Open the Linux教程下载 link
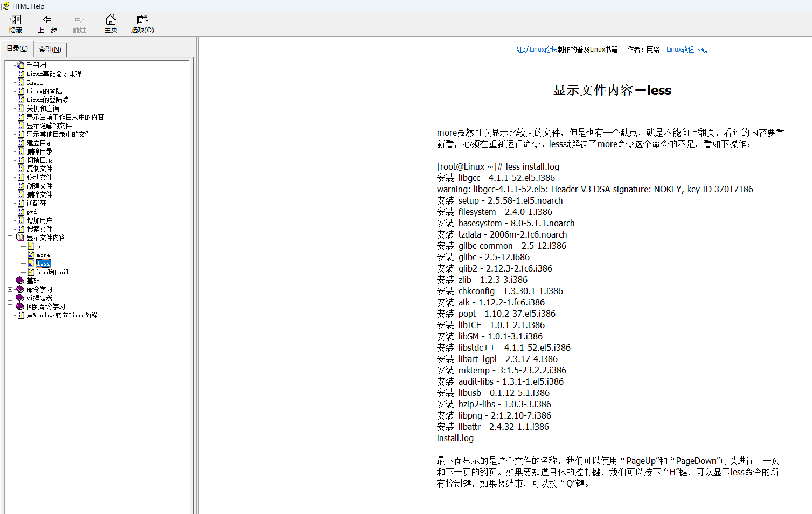 (x=686, y=50)
